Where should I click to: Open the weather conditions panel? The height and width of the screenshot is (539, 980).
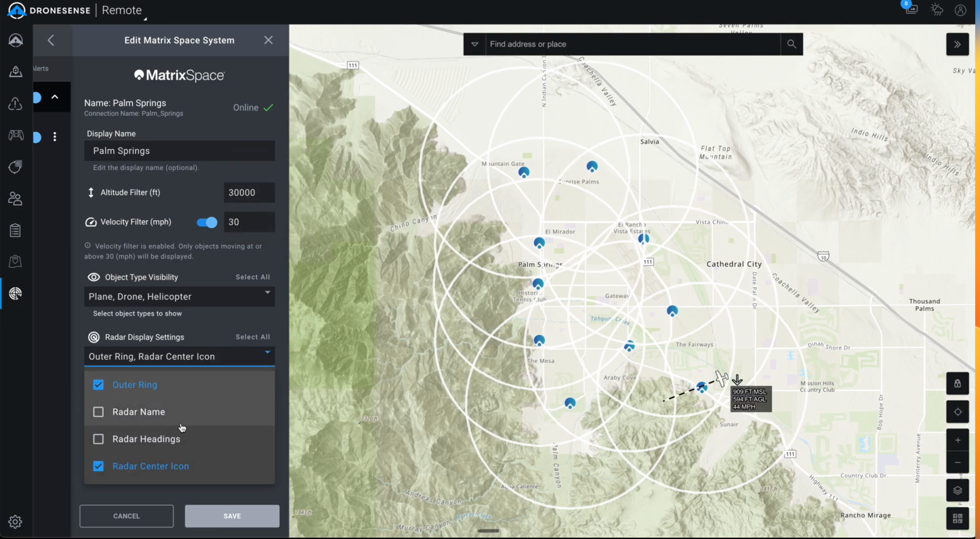tap(937, 9)
